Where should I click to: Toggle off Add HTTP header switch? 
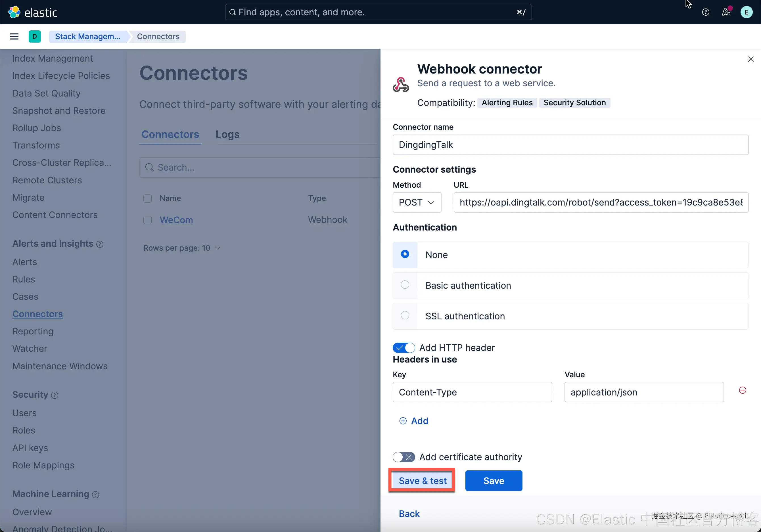pyautogui.click(x=404, y=348)
